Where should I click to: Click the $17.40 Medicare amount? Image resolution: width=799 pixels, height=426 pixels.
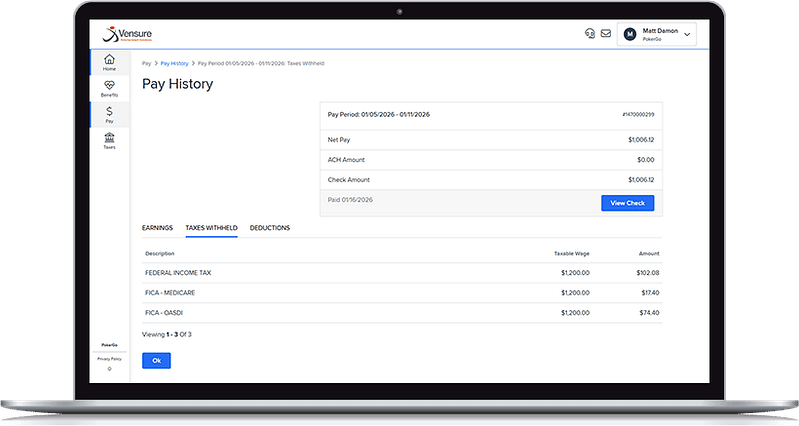(x=650, y=293)
